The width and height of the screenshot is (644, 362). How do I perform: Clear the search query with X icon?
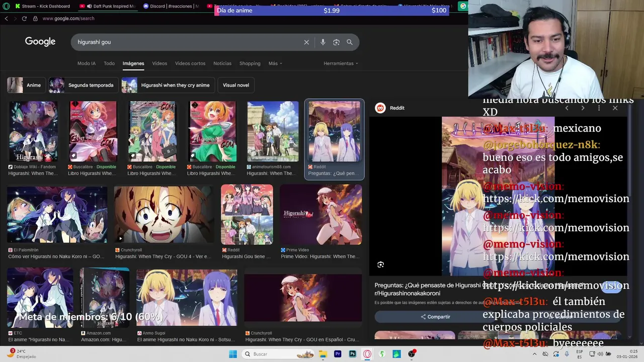pyautogui.click(x=306, y=42)
